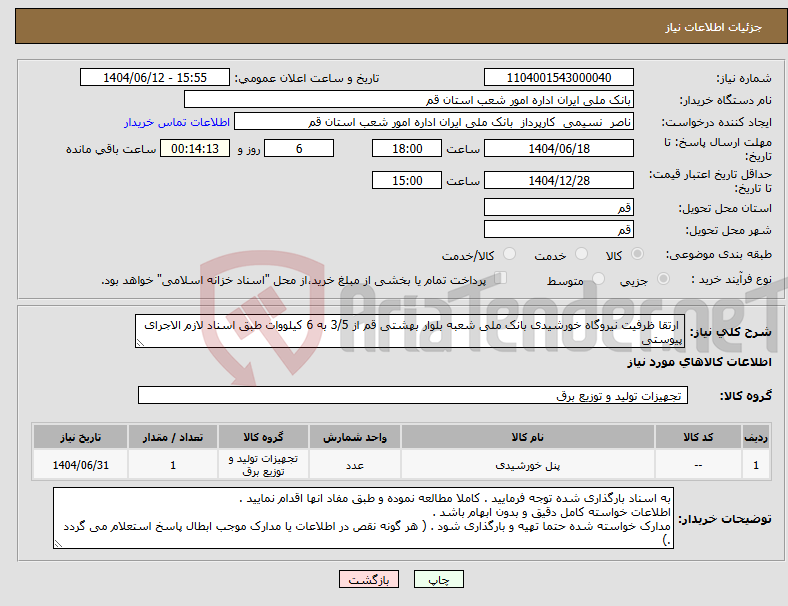Select the جزیی purchase type radio
788x606 pixels.
[663, 278]
